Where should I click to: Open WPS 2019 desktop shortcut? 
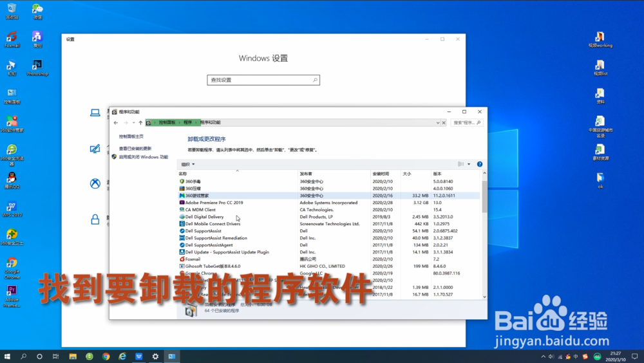pyautogui.click(x=12, y=209)
